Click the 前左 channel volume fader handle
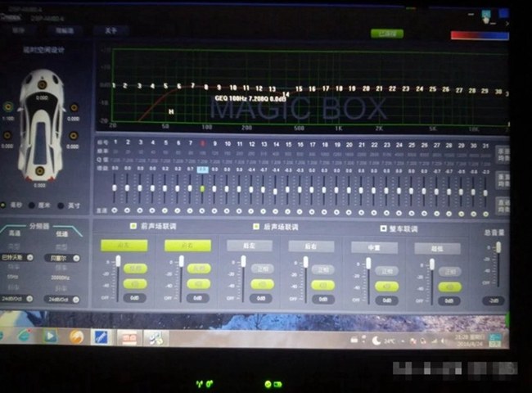The image size is (532, 393). click(118, 261)
